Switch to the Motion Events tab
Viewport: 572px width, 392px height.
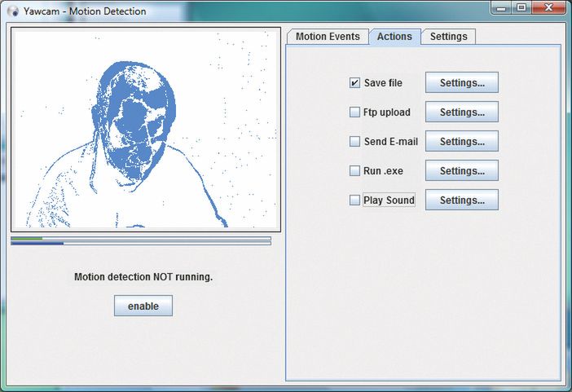[328, 37]
